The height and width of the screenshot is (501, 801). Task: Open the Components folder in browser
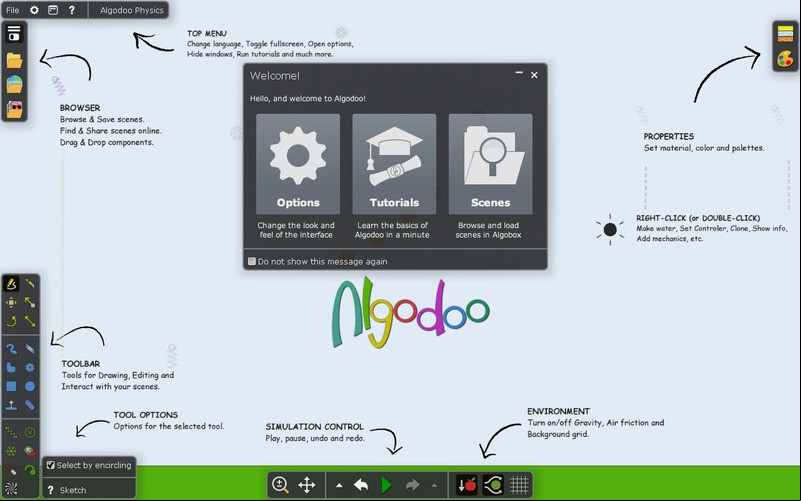coord(14,109)
